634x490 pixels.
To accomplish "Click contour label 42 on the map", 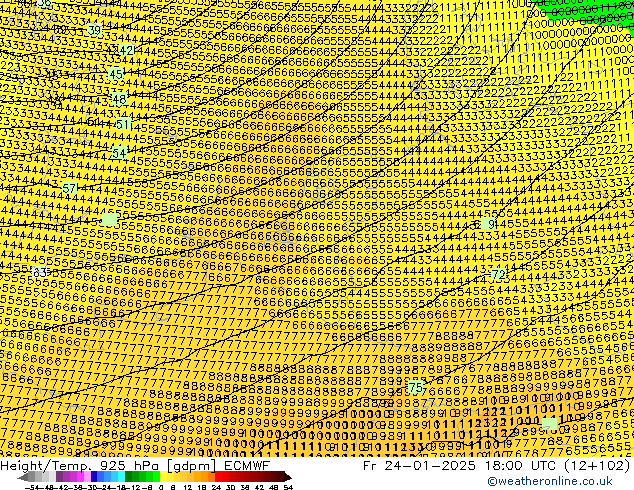I will coord(126,50).
